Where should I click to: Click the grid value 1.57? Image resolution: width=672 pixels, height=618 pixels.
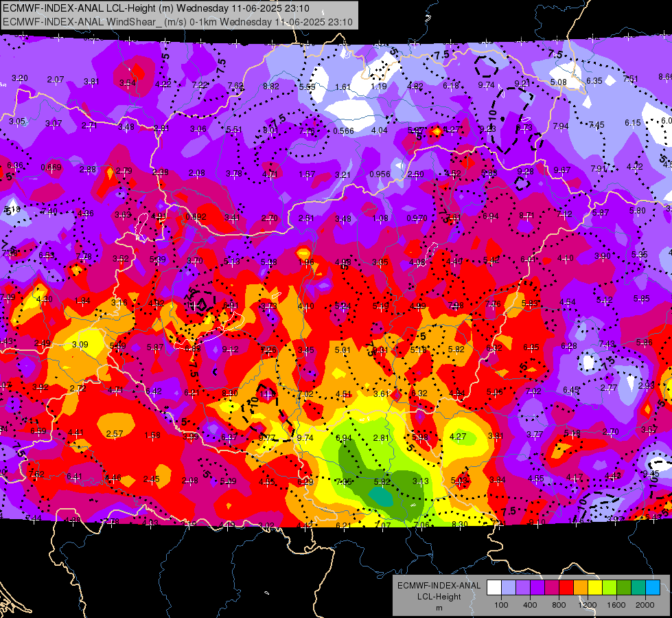[x=307, y=174]
